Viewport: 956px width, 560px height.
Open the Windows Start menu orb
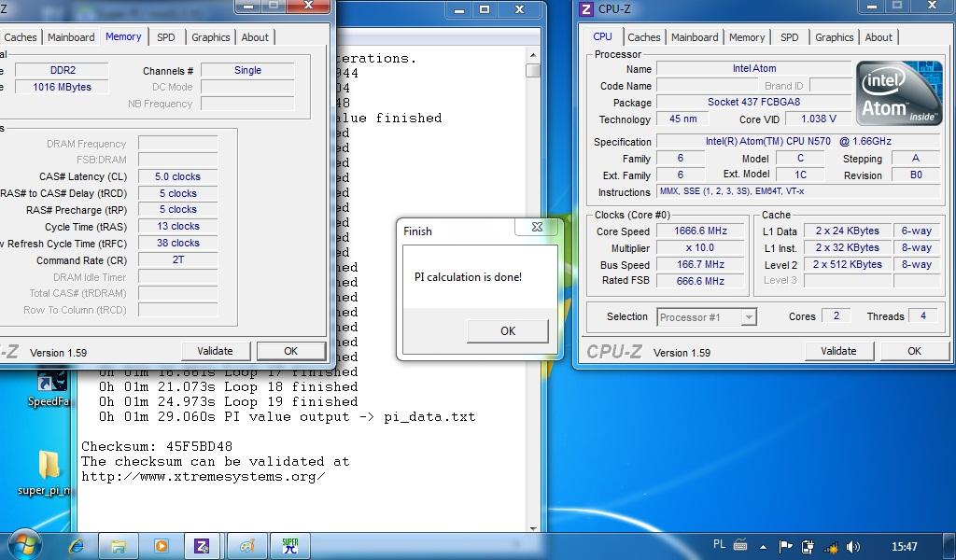pos(24,544)
